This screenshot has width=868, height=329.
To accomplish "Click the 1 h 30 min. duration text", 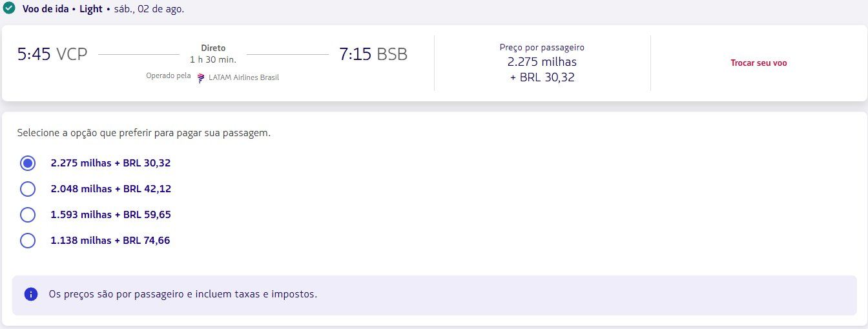I will coord(213,60).
